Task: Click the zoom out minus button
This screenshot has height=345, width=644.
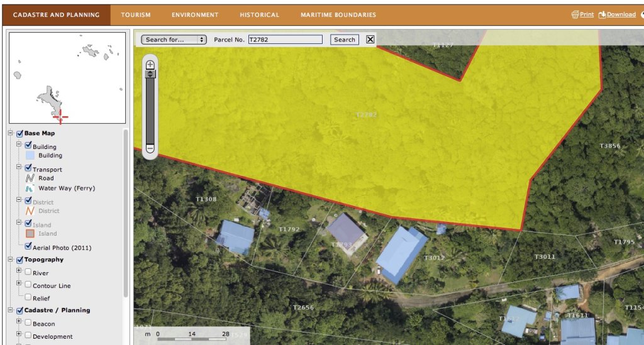Action: coord(150,148)
